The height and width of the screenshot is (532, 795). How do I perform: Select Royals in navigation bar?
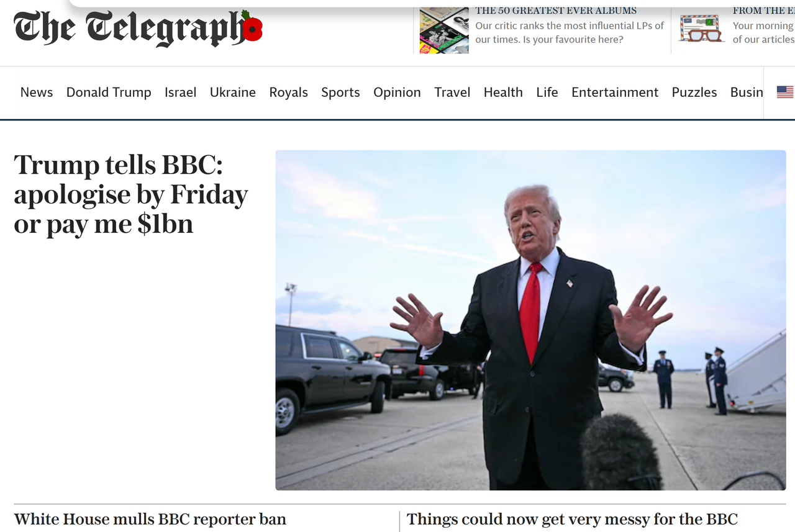coord(289,92)
